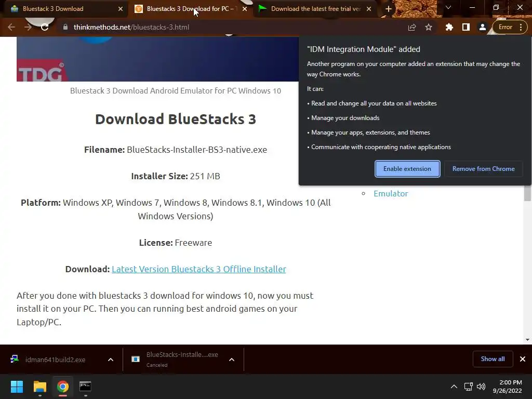Go back to the previous page
The width and height of the screenshot is (532, 399).
click(11, 27)
